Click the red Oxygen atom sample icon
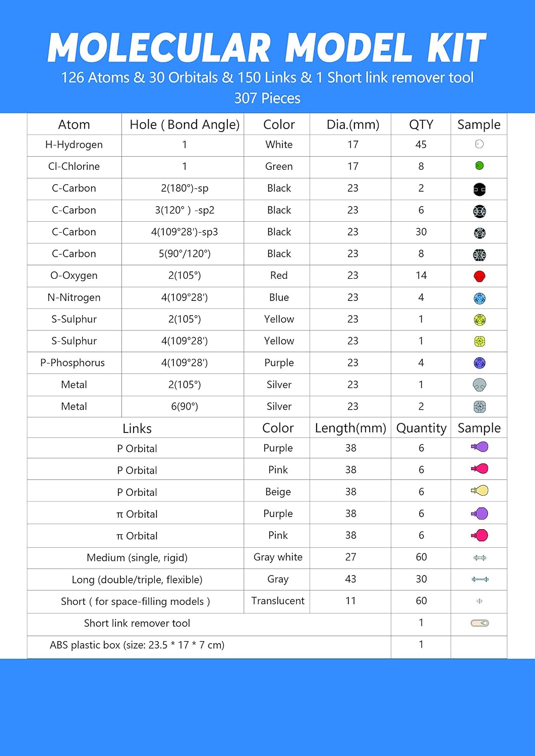This screenshot has width=535, height=756. (x=479, y=276)
